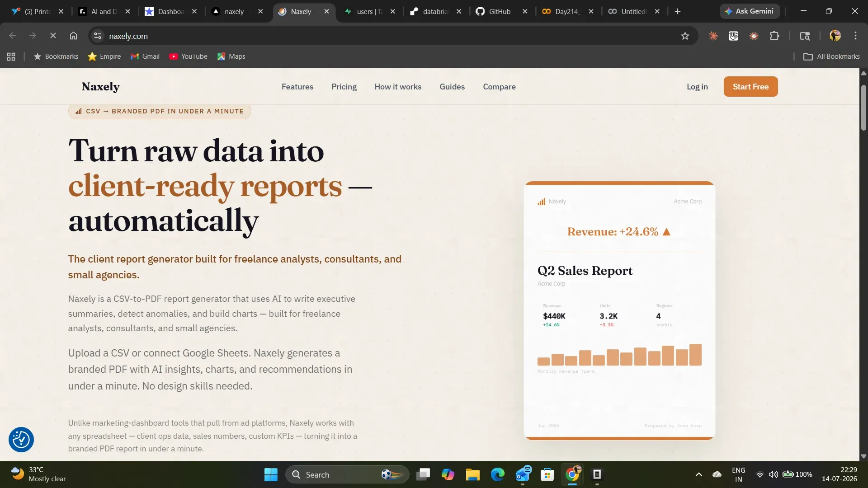The image size is (868, 488).
Task: Click the Naxely logo
Action: [100, 86]
